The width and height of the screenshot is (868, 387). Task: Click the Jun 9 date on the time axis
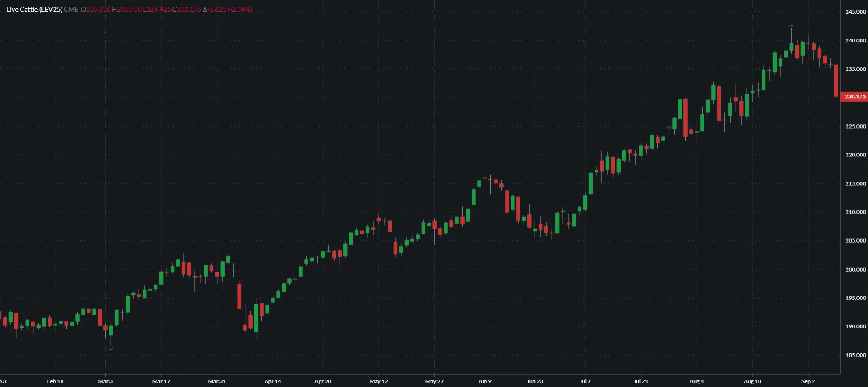485,381
